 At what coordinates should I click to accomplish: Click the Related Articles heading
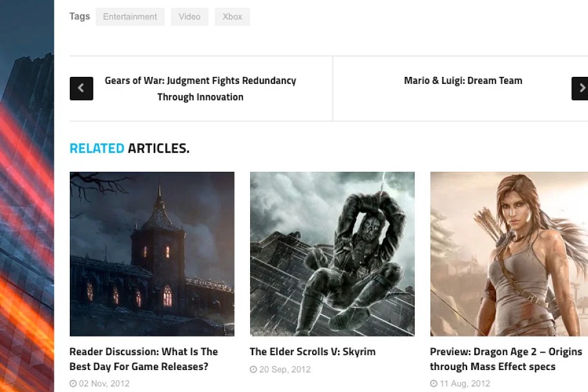[129, 149]
